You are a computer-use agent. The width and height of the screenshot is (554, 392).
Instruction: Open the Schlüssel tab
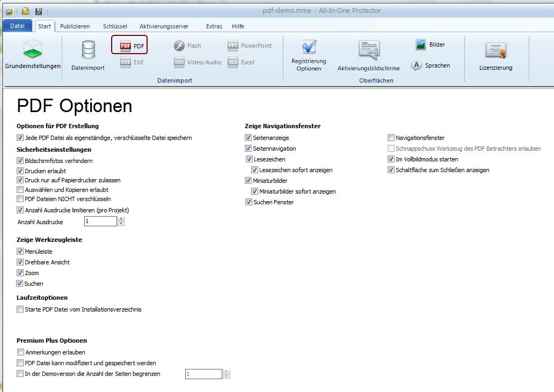pyautogui.click(x=115, y=26)
